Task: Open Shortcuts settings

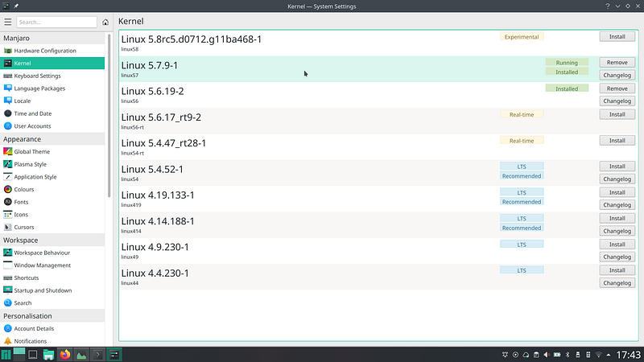Action: [x=52, y=278]
